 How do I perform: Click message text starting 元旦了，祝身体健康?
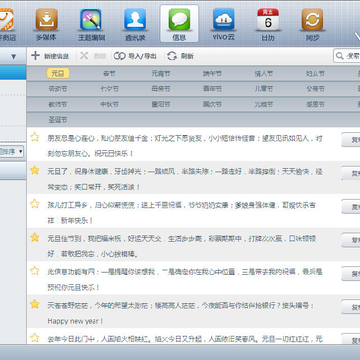click(x=185, y=179)
